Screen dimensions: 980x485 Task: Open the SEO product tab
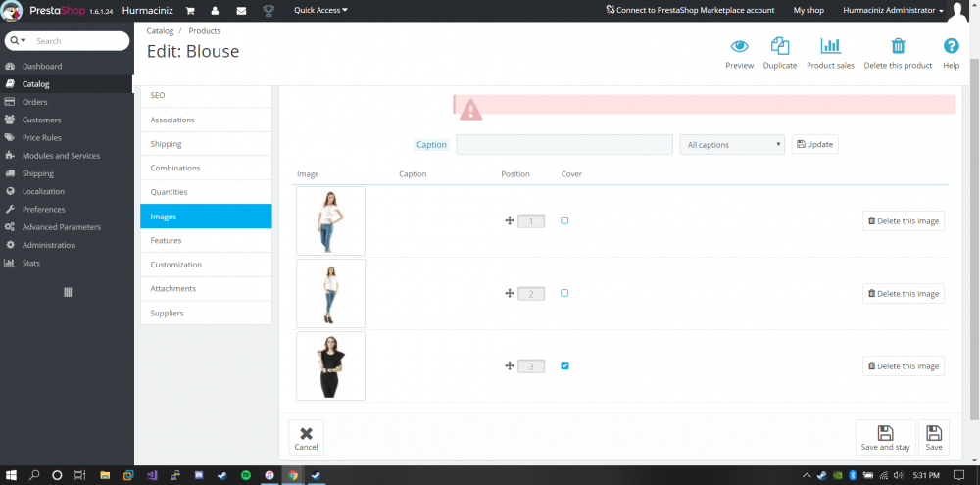point(206,95)
